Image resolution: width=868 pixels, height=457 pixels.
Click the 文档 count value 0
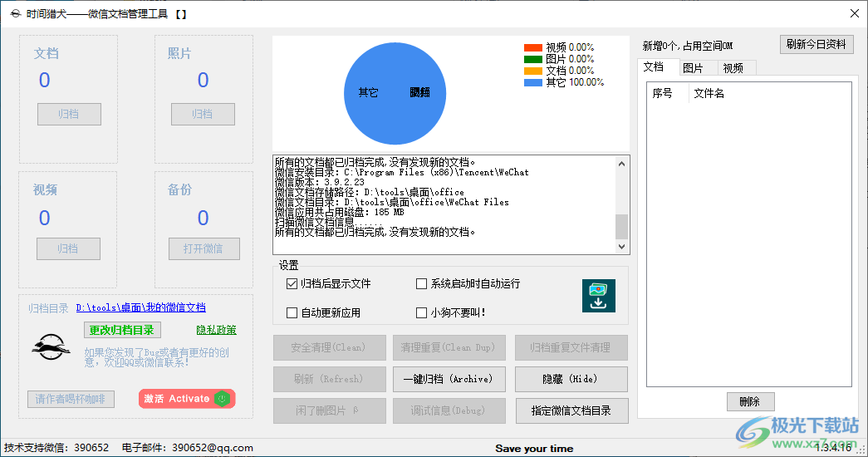44,81
